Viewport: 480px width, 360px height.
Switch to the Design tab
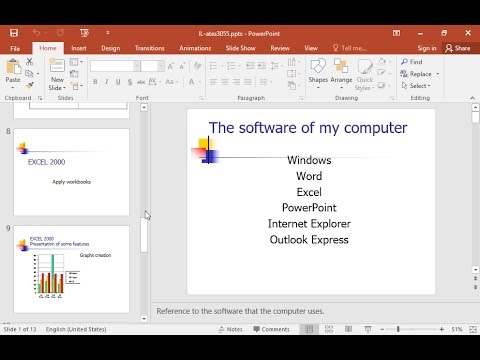point(111,48)
